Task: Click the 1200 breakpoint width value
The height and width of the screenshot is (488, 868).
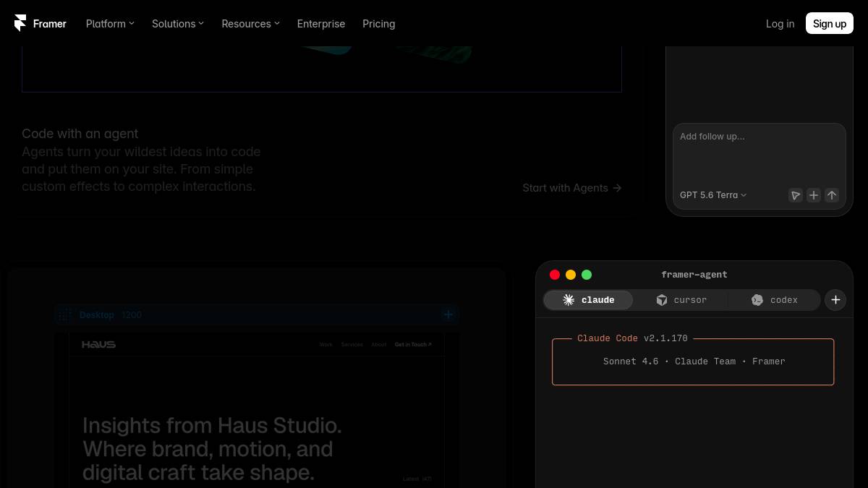Action: click(132, 315)
